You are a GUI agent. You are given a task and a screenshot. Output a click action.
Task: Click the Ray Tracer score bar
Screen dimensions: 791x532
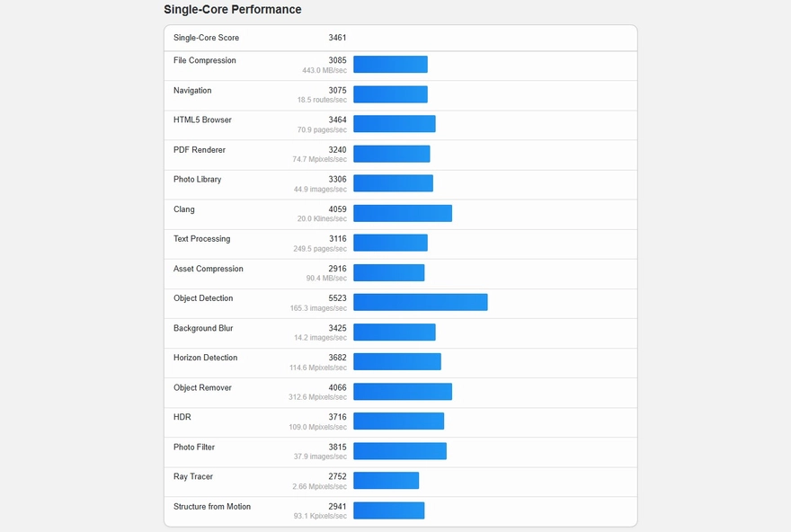pos(386,480)
